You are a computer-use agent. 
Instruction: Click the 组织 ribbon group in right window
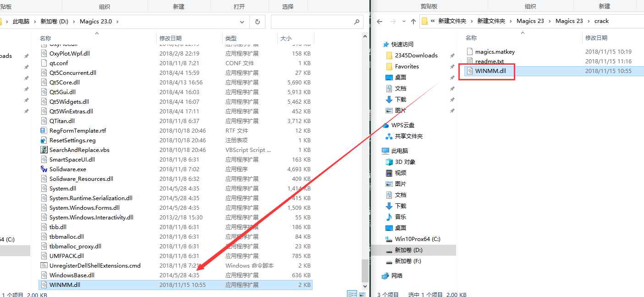click(x=530, y=6)
